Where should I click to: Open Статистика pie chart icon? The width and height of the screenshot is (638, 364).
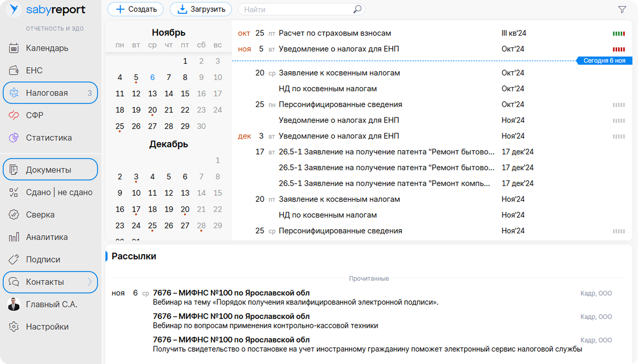click(14, 138)
